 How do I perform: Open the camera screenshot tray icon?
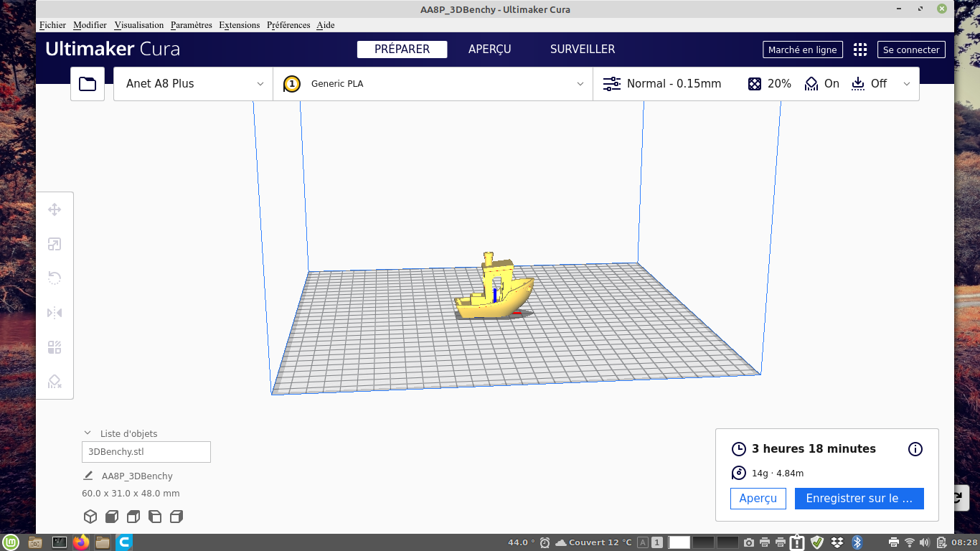pos(749,542)
